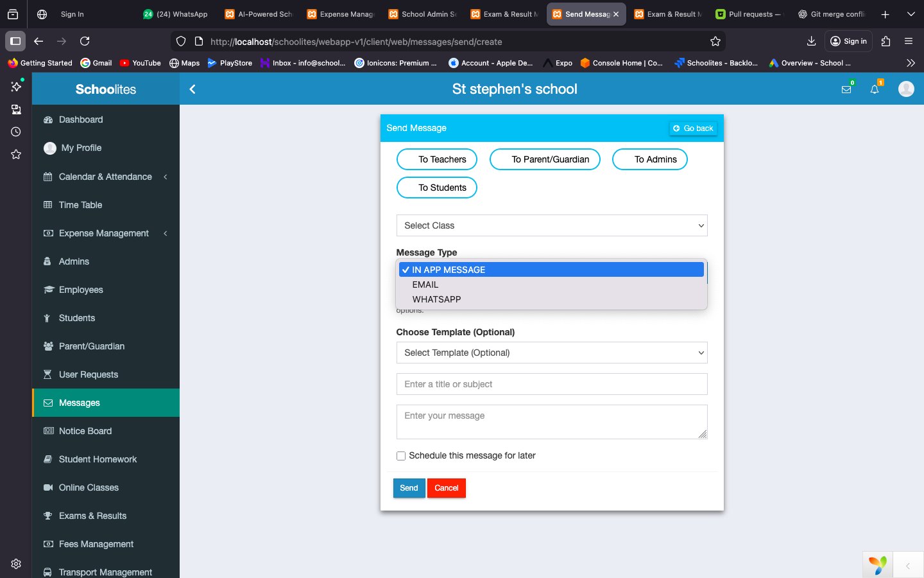This screenshot has width=924, height=578.
Task: Open the inbox envelope icon in the header
Action: click(846, 89)
